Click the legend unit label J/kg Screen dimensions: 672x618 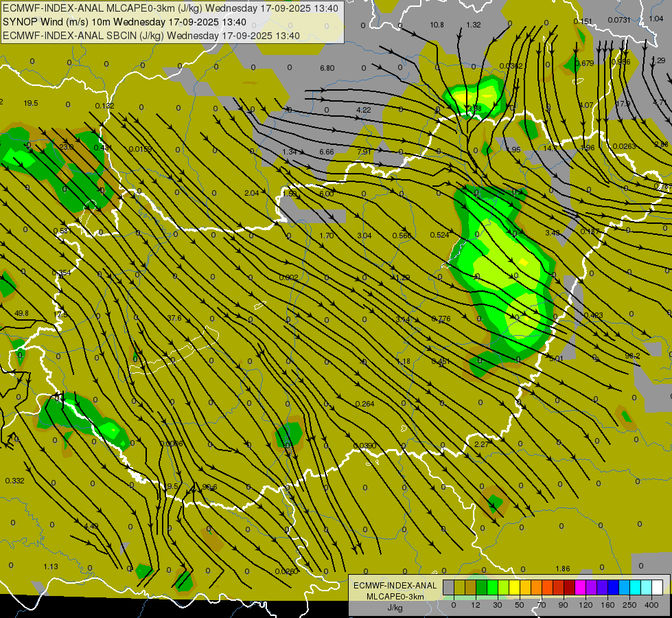[x=395, y=608]
